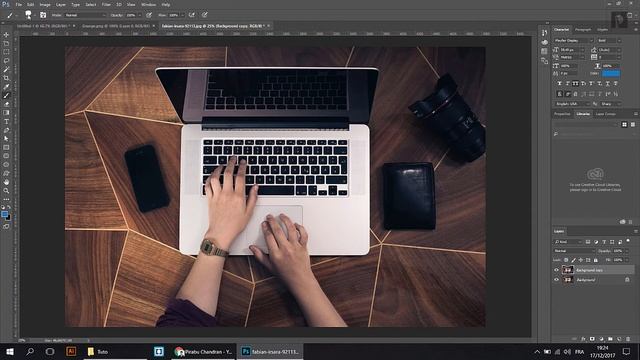Select the Gradient tool
640x360 pixels.
6,113
